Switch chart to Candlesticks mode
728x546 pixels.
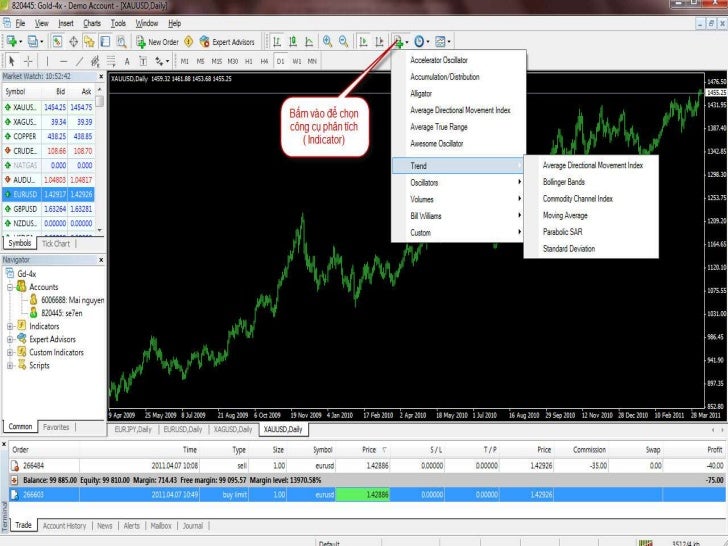293,42
